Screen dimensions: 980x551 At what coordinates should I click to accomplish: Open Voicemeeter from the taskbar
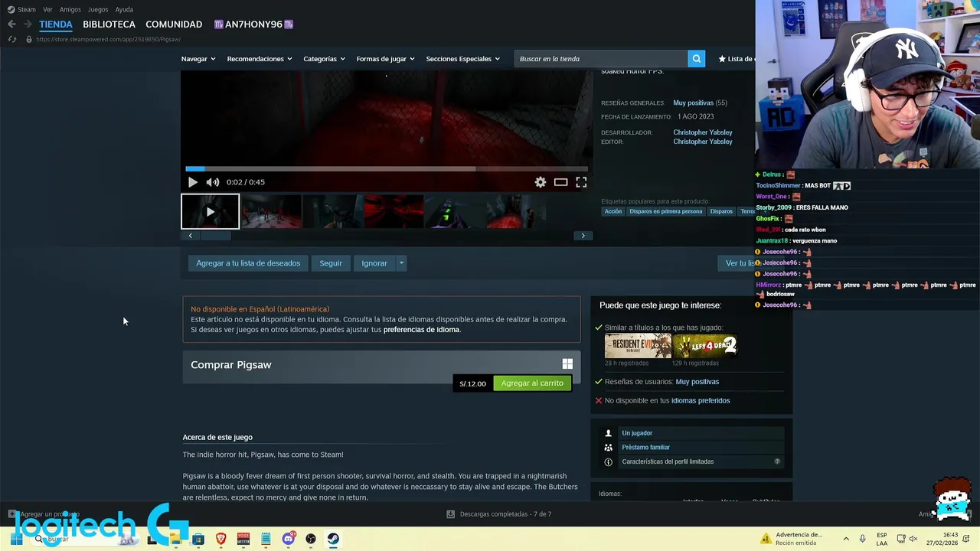(243, 540)
